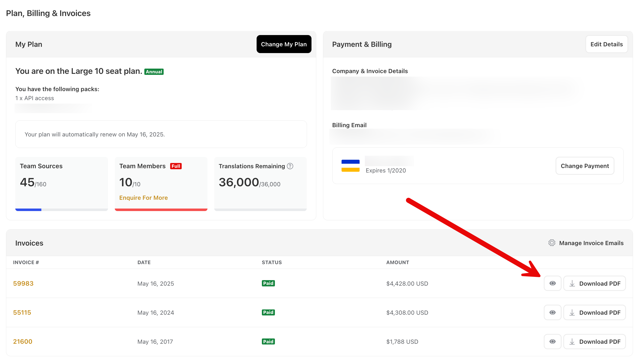The width and height of the screenshot is (638, 364).
Task: Open invoice 59983 details
Action: click(23, 283)
